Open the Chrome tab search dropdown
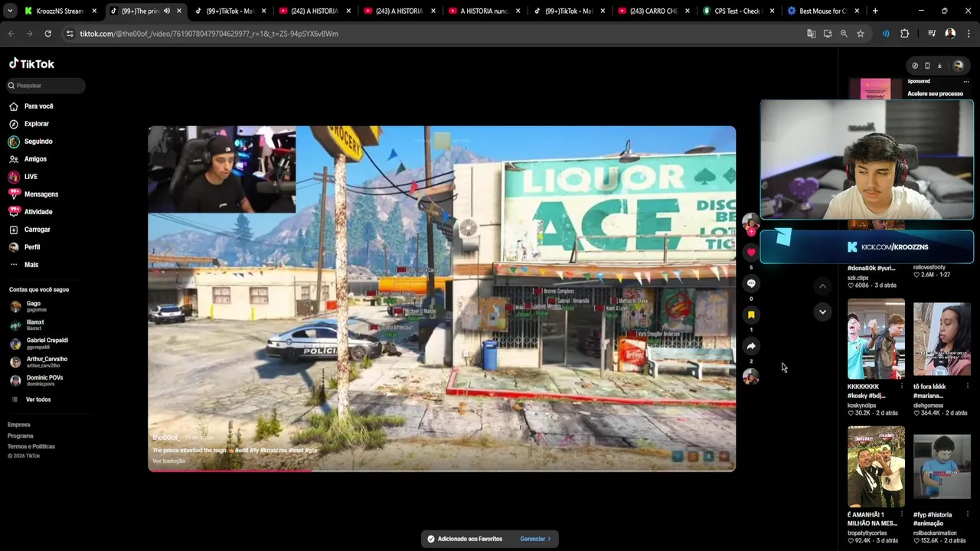The image size is (980, 551). [x=10, y=11]
